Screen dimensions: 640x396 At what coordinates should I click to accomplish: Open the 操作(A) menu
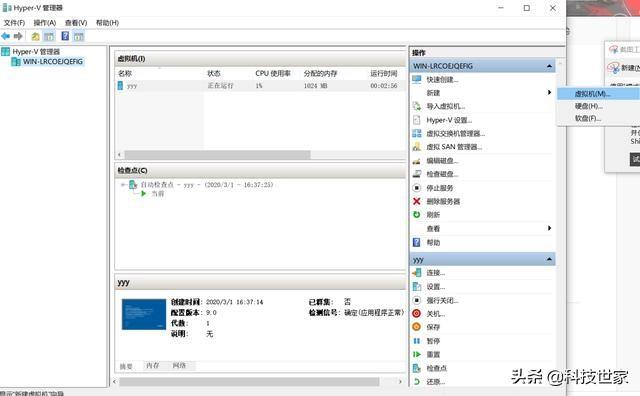point(45,23)
